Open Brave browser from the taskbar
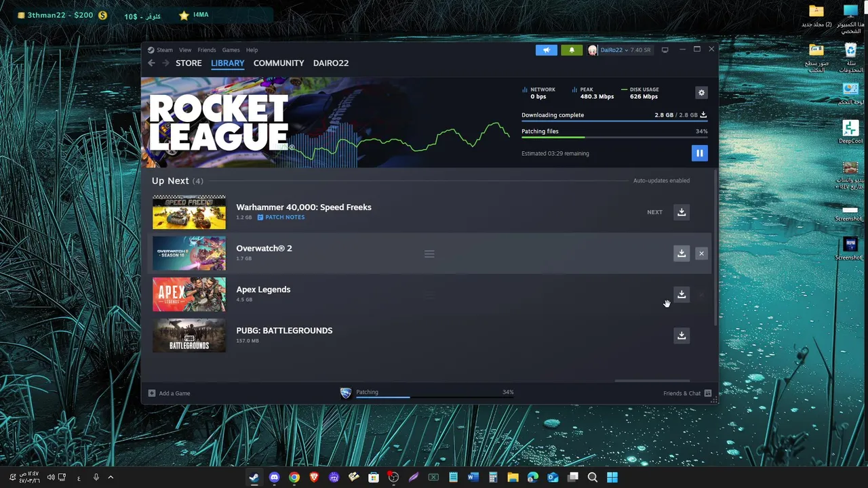This screenshot has height=488, width=868. 314,477
